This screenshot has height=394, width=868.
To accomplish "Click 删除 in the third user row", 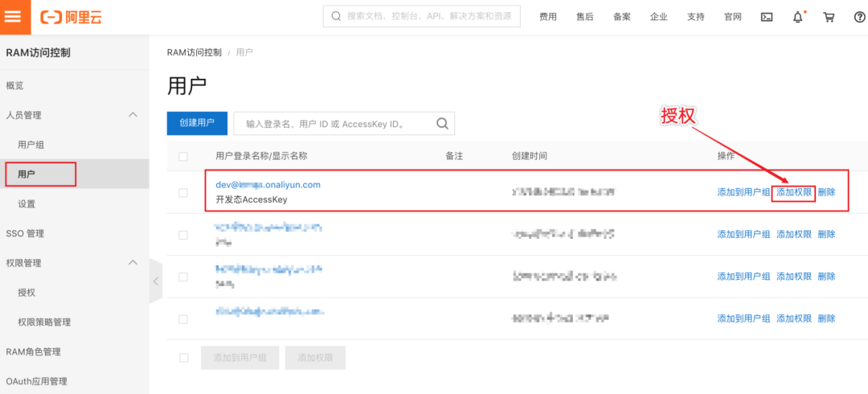I will (x=826, y=276).
